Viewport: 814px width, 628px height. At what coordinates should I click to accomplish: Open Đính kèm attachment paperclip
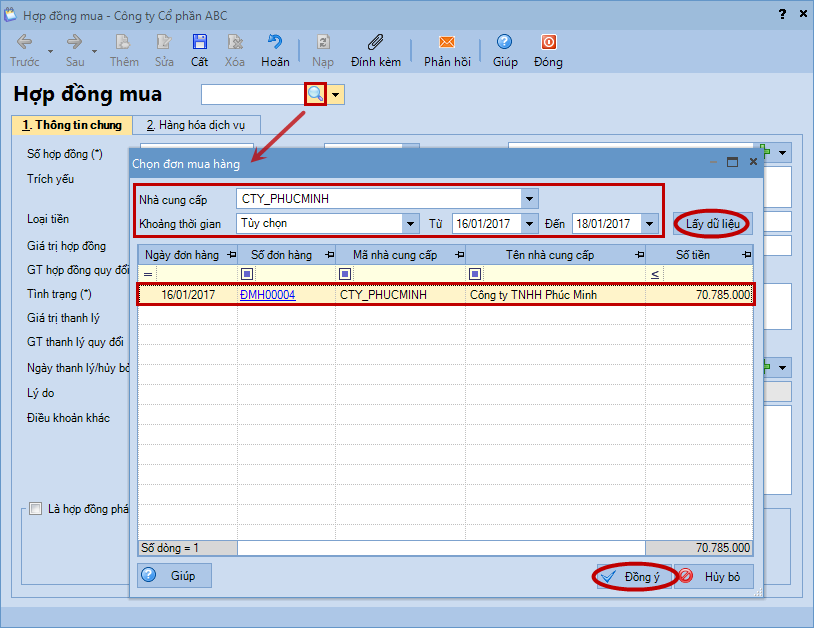coord(375,43)
